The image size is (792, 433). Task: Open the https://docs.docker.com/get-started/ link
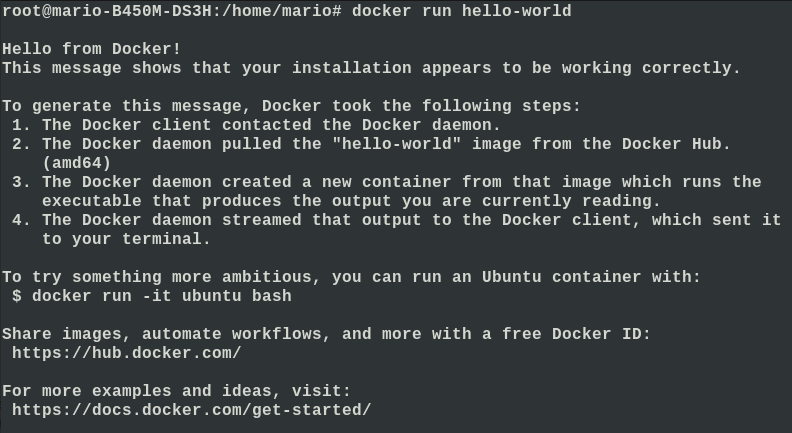(191, 410)
